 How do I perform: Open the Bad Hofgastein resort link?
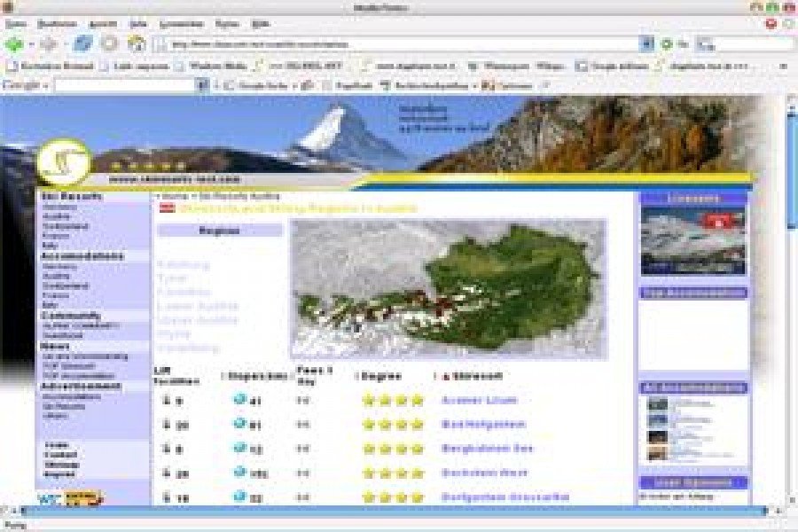tap(483, 424)
